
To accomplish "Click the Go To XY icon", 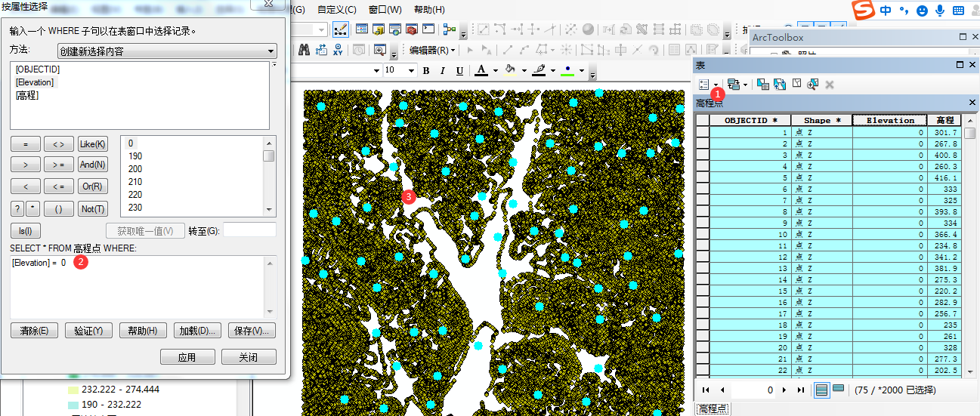I will click(338, 50).
